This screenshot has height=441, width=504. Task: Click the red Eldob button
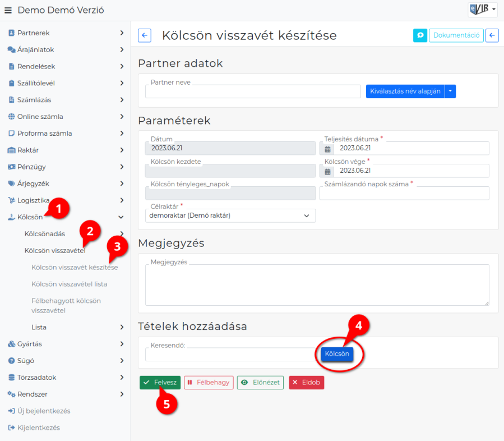pos(306,383)
